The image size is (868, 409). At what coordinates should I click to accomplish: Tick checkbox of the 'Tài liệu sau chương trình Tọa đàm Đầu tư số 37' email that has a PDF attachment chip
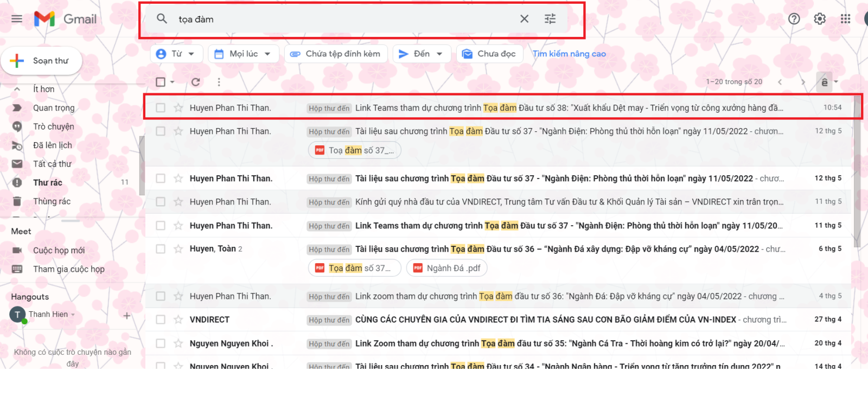(x=161, y=131)
